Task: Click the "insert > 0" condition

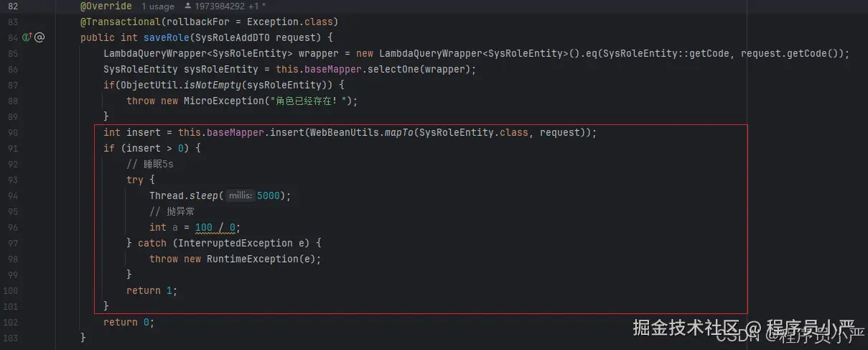Action: (x=155, y=148)
